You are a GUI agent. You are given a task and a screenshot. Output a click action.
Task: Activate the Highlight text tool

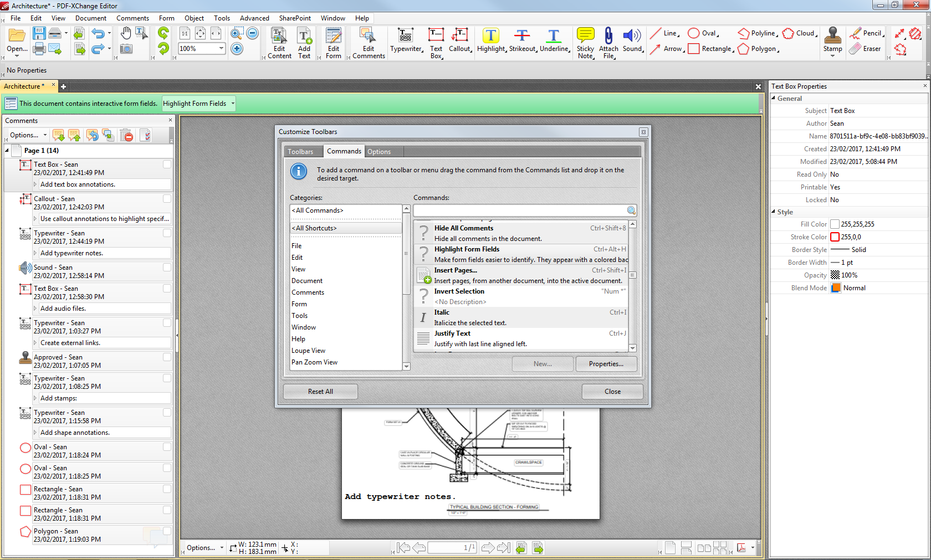[x=491, y=41]
